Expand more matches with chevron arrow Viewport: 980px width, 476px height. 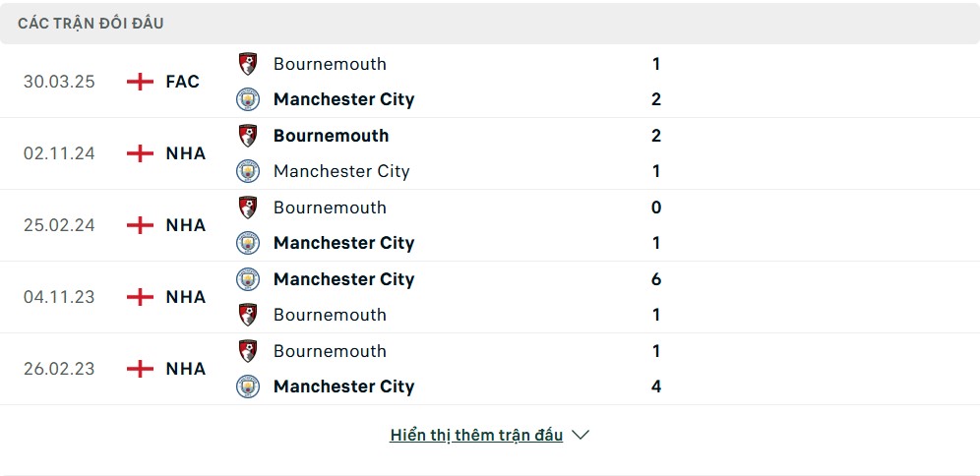pos(581,435)
